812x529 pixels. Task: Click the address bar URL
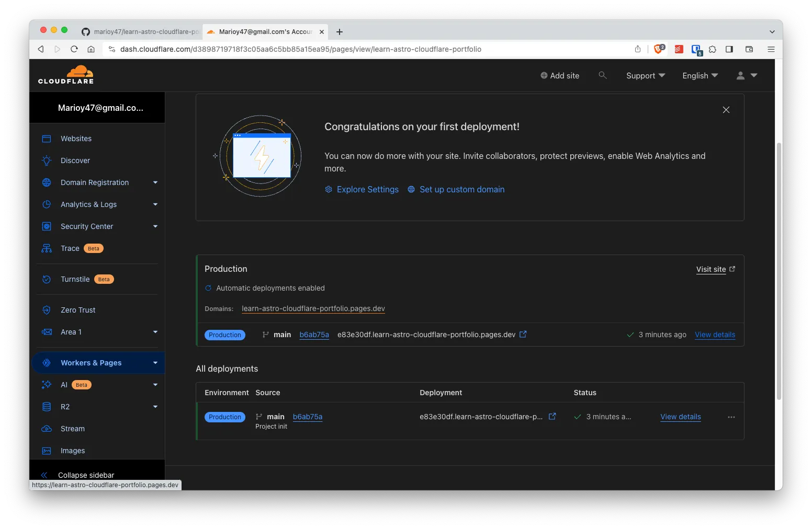click(300, 49)
